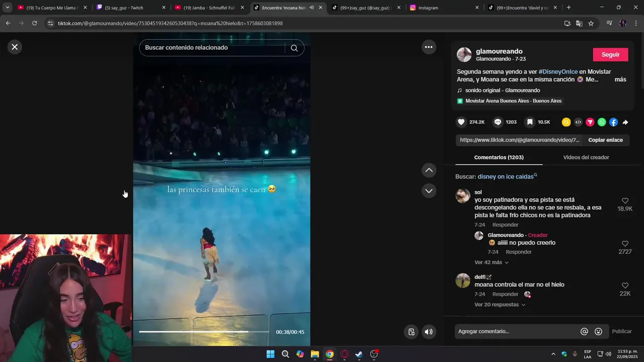This screenshot has height=362, width=644.
Task: Follow glamoureando with the Seguir button
Action: tap(610, 55)
